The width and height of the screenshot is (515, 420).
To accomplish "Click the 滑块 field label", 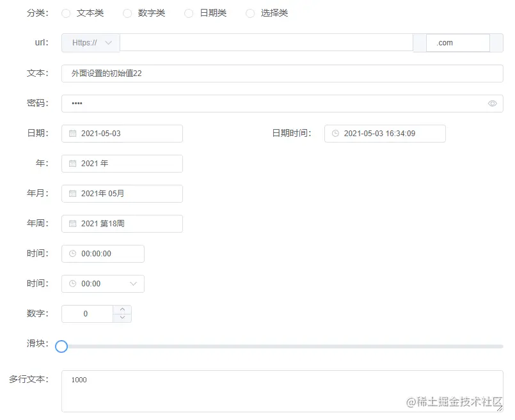I will tap(38, 343).
